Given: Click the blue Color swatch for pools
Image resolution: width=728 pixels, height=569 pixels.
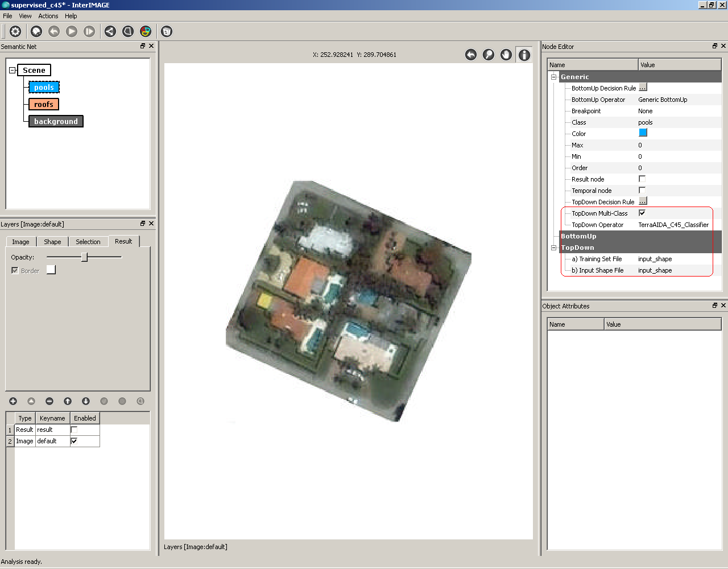Looking at the screenshot, I should pos(643,133).
